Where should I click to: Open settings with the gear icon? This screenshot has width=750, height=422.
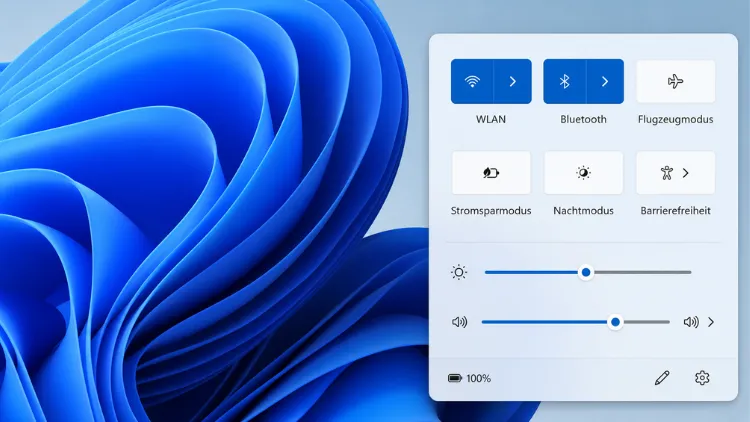tap(702, 378)
